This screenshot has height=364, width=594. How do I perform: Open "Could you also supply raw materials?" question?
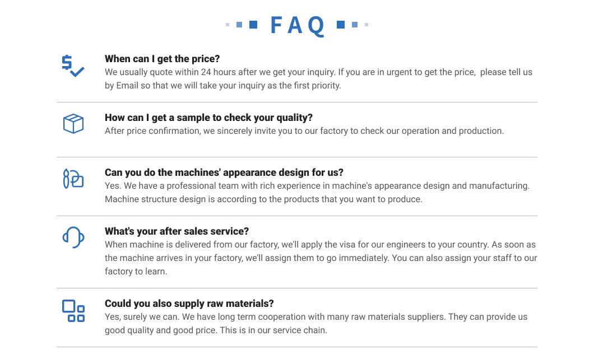tap(189, 304)
